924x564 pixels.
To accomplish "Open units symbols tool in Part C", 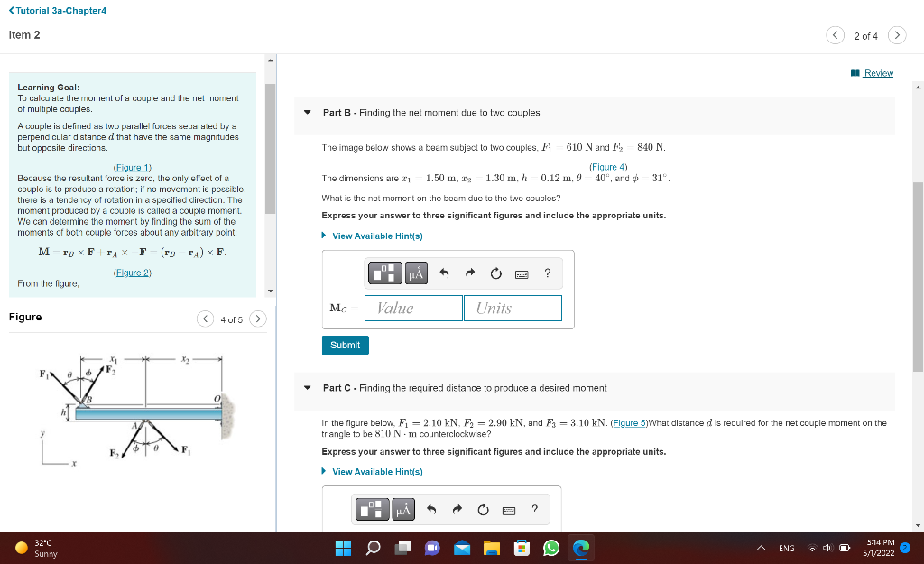I will pyautogui.click(x=403, y=509).
